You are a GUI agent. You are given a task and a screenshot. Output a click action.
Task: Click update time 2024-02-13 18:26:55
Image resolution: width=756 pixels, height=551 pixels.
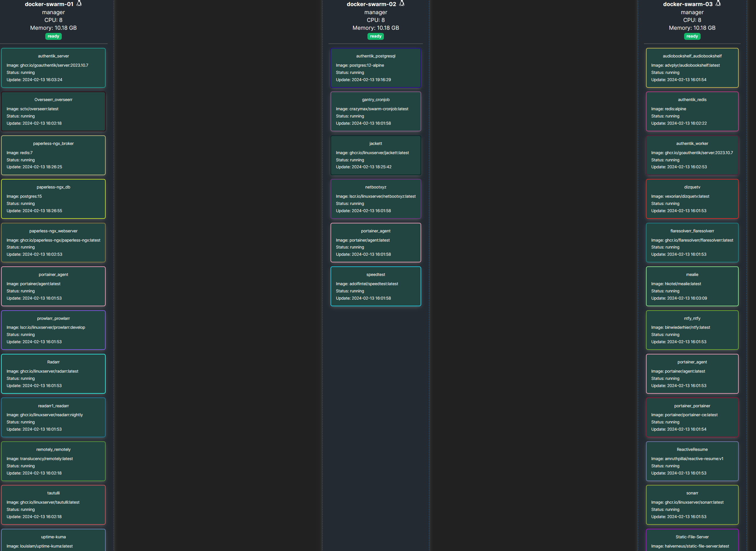pos(42,211)
